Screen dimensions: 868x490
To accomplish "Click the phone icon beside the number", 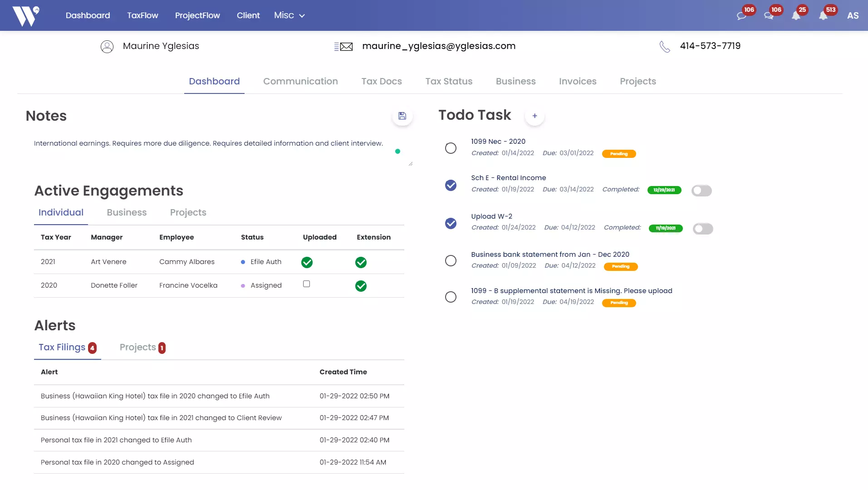I will click(665, 47).
